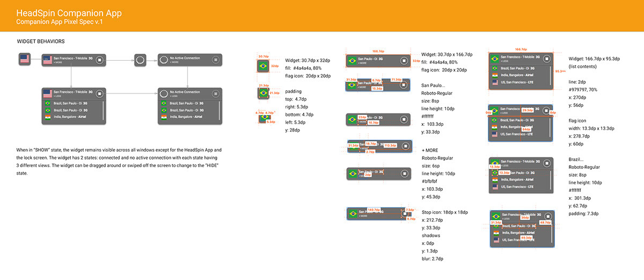Click India flag in list widget annotated 95.3dp
This screenshot has height=280, width=644.
pos(495,76)
